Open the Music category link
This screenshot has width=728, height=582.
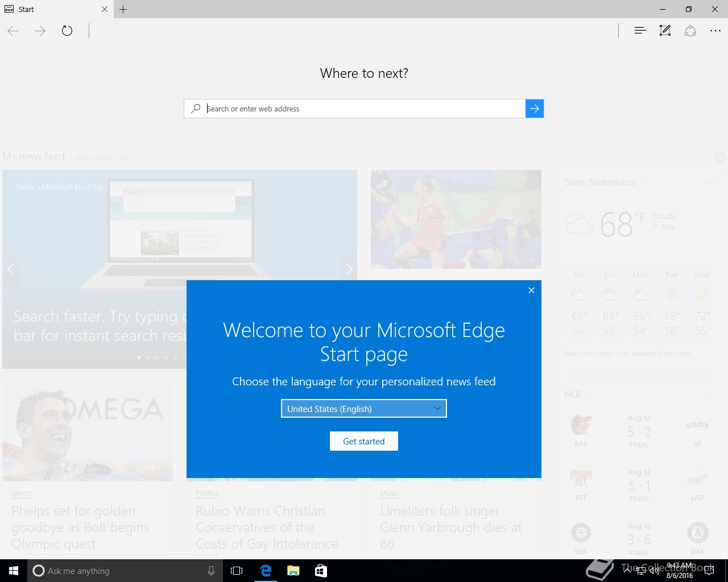(390, 493)
